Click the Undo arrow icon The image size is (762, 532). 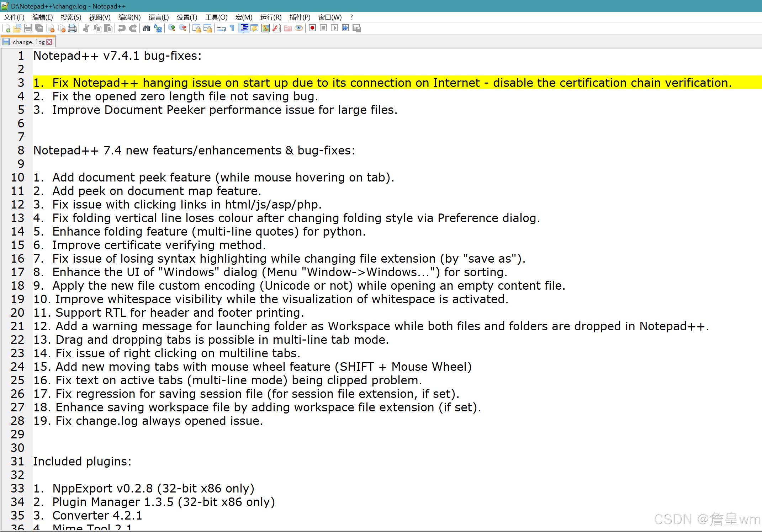click(x=122, y=28)
